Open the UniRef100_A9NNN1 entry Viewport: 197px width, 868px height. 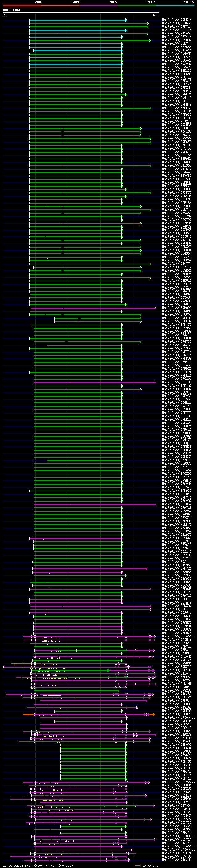177,311
